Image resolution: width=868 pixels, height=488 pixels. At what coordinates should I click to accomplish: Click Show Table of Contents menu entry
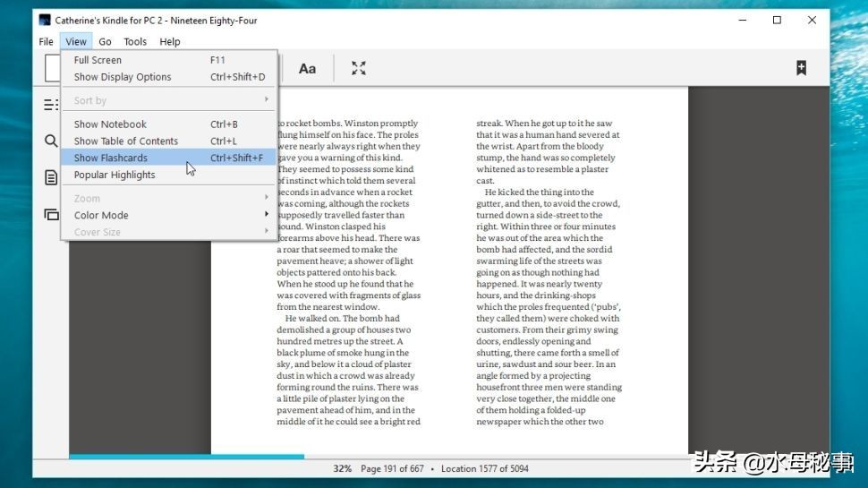coord(126,141)
